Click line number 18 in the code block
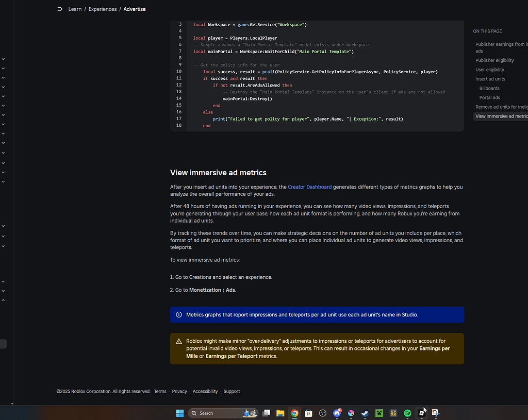The width and height of the screenshot is (528, 420). point(179,125)
